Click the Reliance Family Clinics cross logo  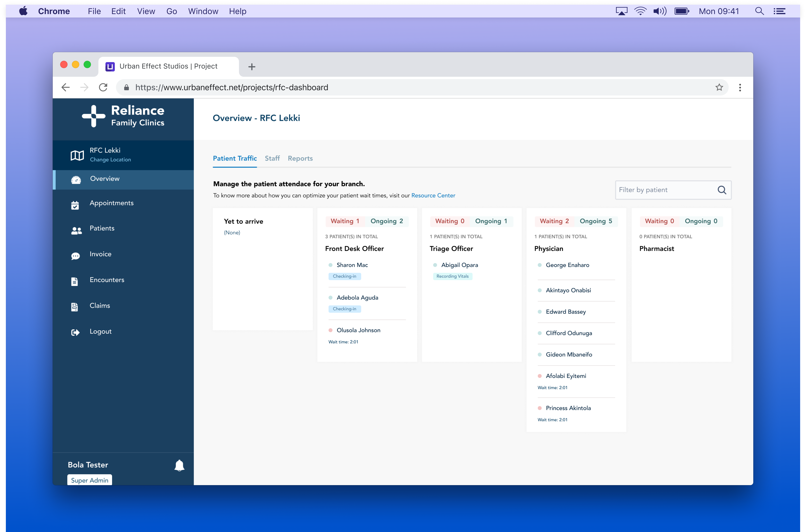pos(94,116)
